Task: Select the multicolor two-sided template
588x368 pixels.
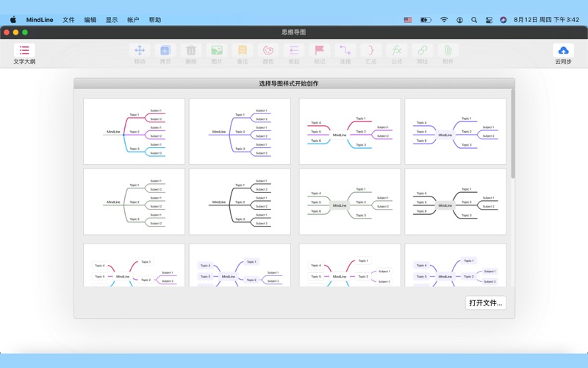Action: click(x=350, y=132)
